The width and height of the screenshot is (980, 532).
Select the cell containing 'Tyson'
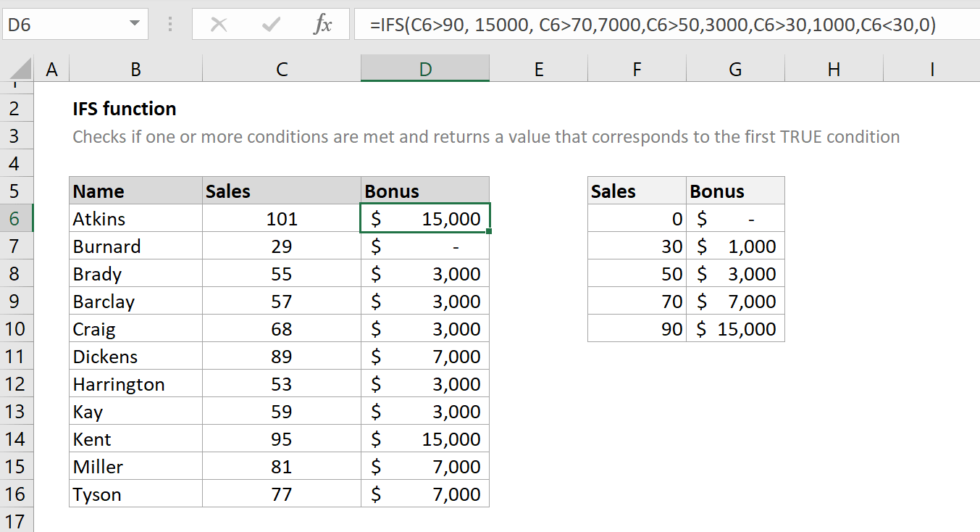tap(135, 494)
